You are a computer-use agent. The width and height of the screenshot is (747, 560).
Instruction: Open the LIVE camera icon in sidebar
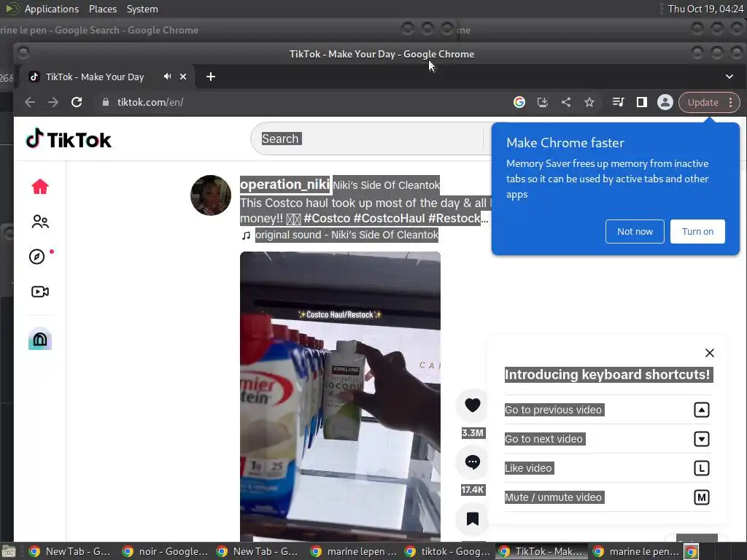tap(40, 292)
